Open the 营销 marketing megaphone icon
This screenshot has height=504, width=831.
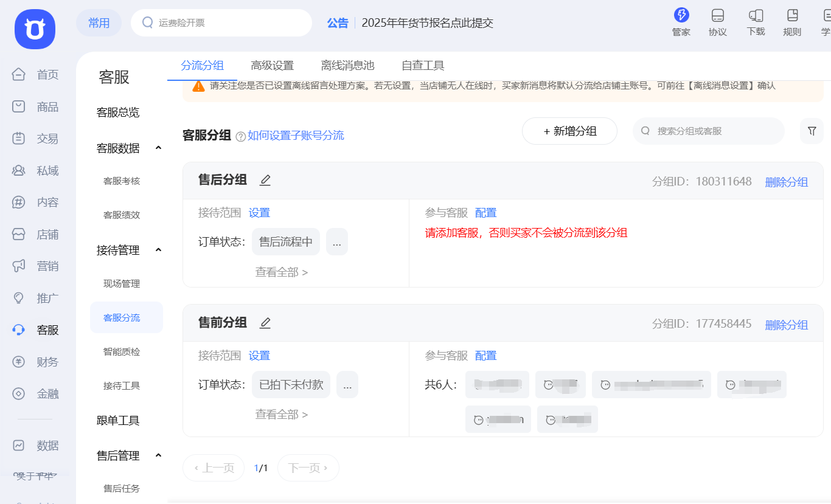tap(19, 266)
